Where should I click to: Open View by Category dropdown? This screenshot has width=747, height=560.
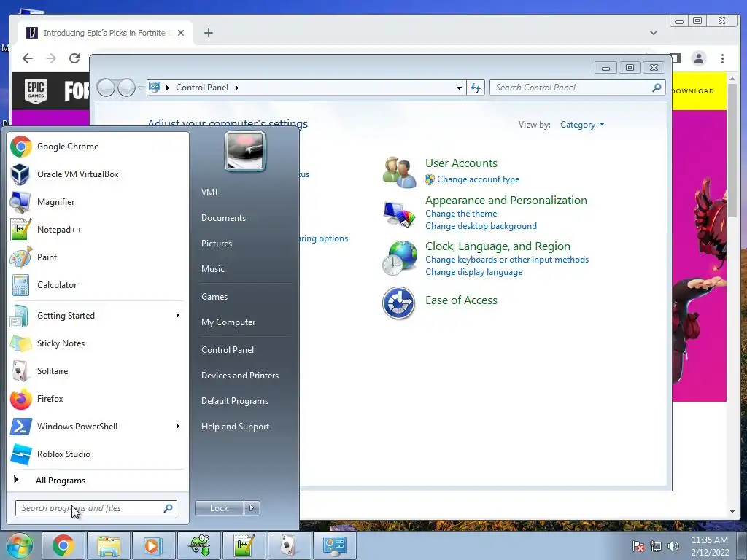coord(582,125)
